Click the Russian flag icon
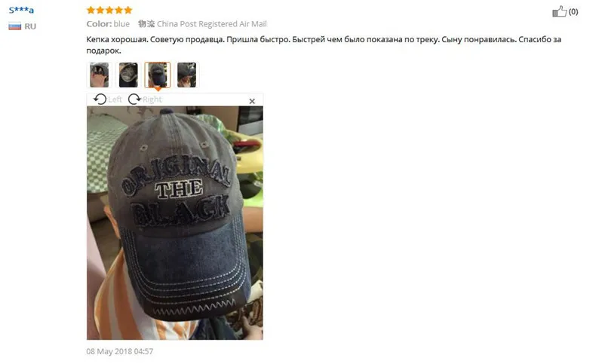This screenshot has height=364, width=596. click(x=15, y=26)
